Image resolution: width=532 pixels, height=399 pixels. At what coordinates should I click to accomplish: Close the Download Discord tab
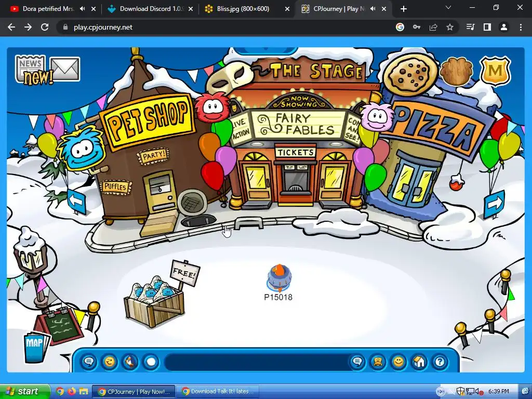coord(191,9)
